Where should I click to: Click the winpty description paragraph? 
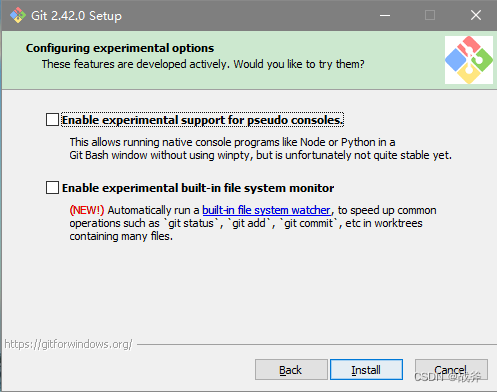261,149
